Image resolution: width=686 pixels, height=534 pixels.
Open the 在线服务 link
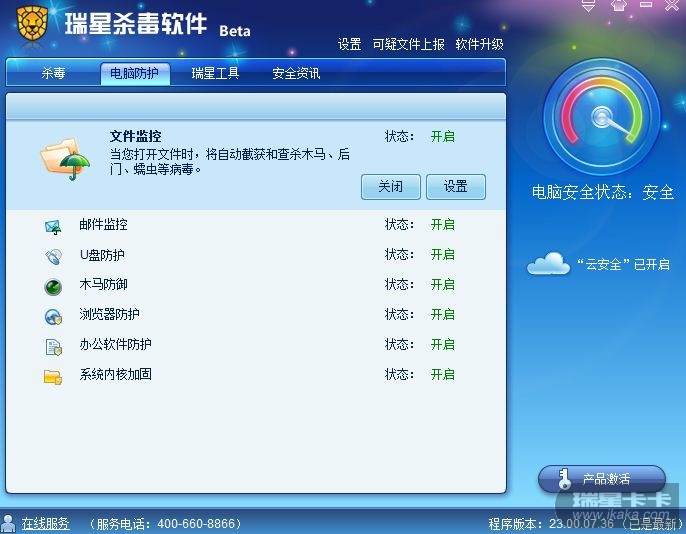click(46, 524)
